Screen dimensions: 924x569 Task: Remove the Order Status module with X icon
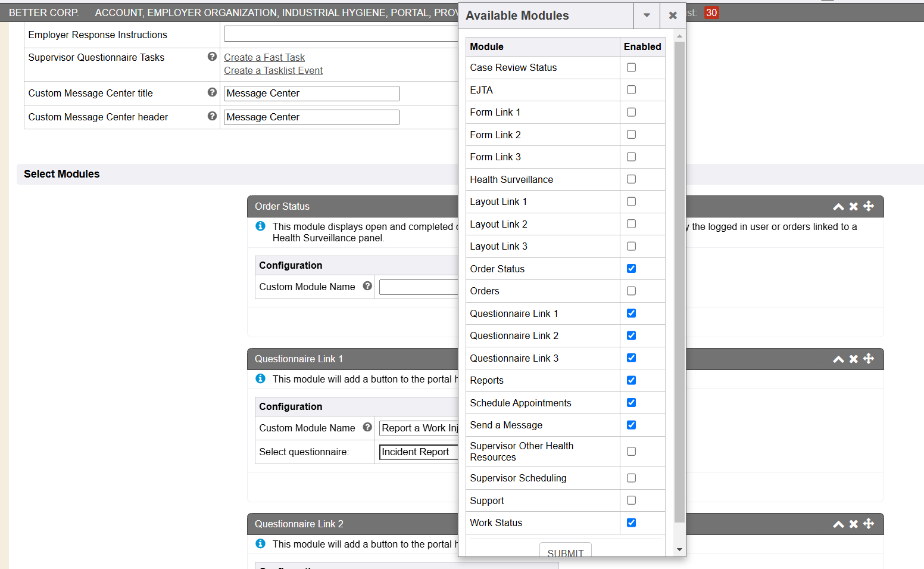pos(854,207)
